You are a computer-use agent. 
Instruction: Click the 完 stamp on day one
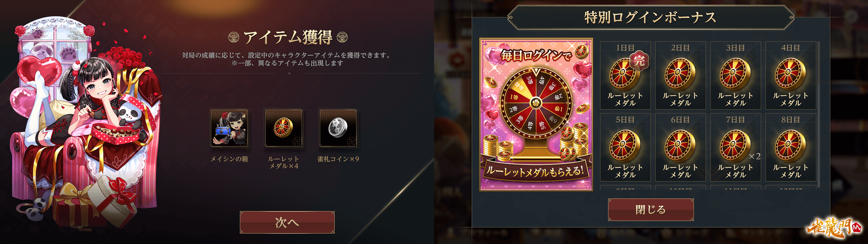[x=639, y=61]
